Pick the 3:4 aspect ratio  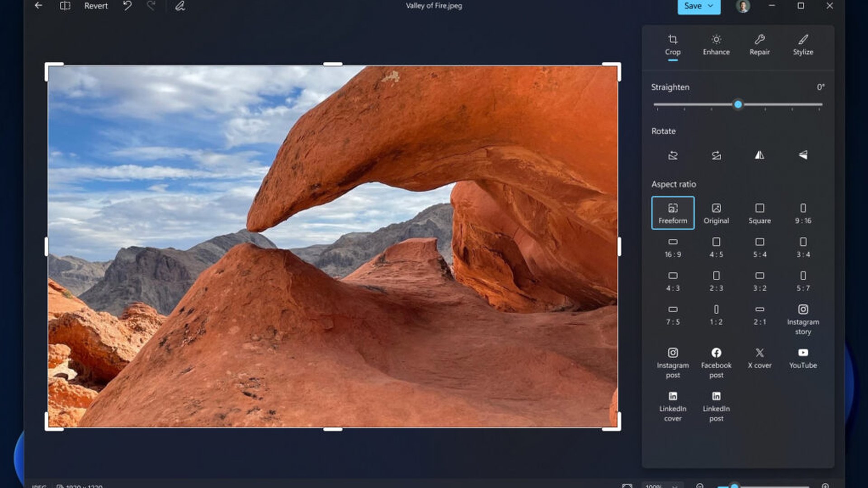[x=803, y=247]
